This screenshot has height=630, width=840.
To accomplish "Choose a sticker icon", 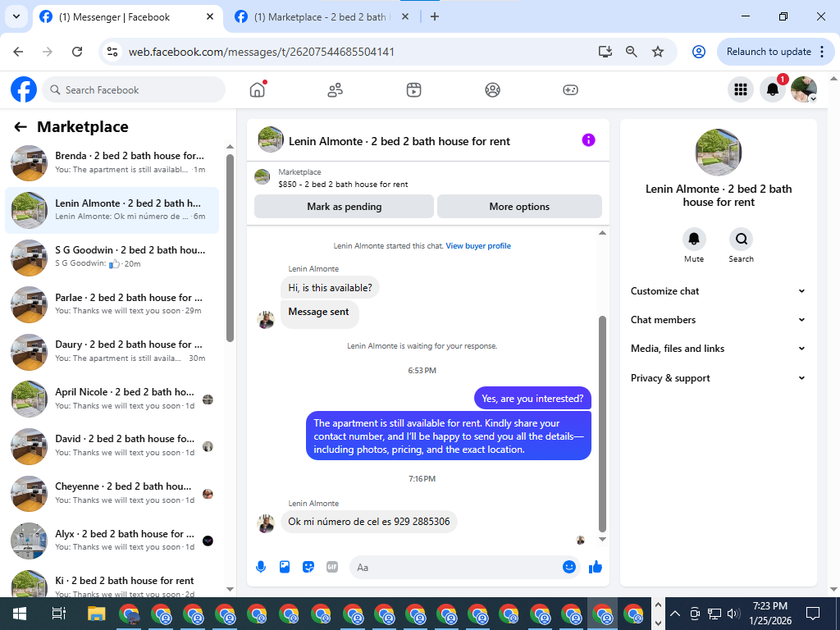I will (x=308, y=567).
